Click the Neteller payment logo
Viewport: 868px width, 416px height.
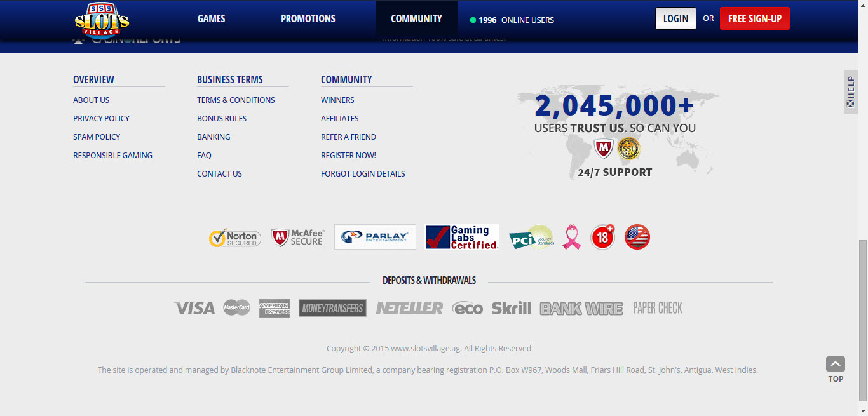[409, 308]
